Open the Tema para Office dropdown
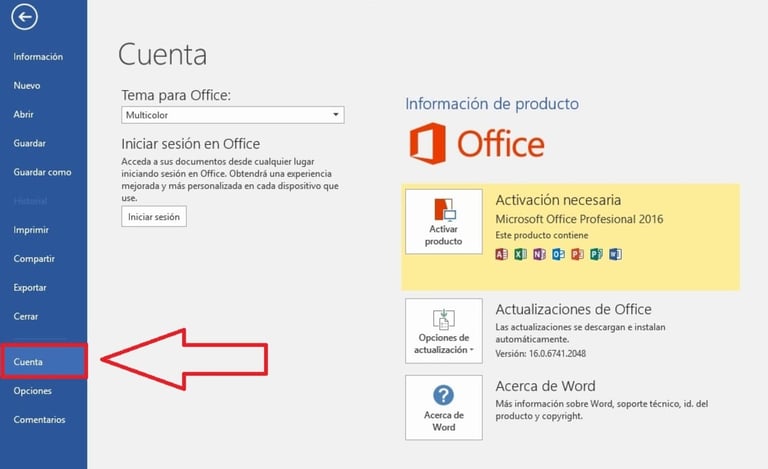768x469 pixels. tap(233, 115)
